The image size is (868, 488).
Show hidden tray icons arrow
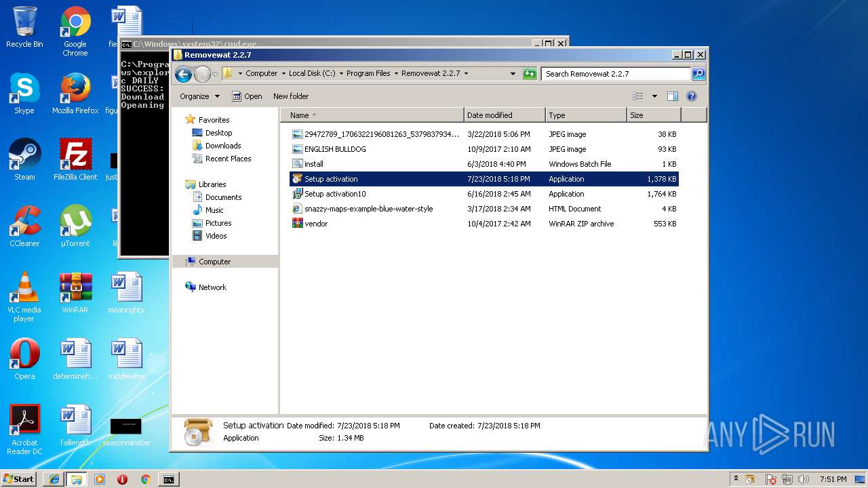pyautogui.click(x=736, y=479)
